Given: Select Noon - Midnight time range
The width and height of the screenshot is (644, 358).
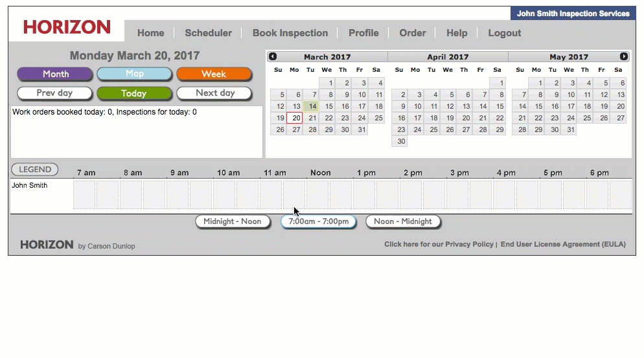Looking at the screenshot, I should 403,221.
